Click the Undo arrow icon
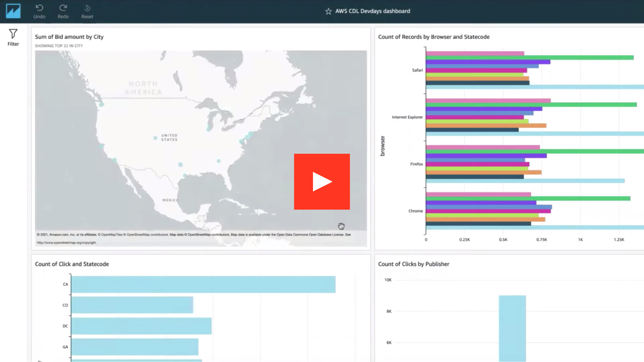The width and height of the screenshot is (644, 362). [x=39, y=8]
